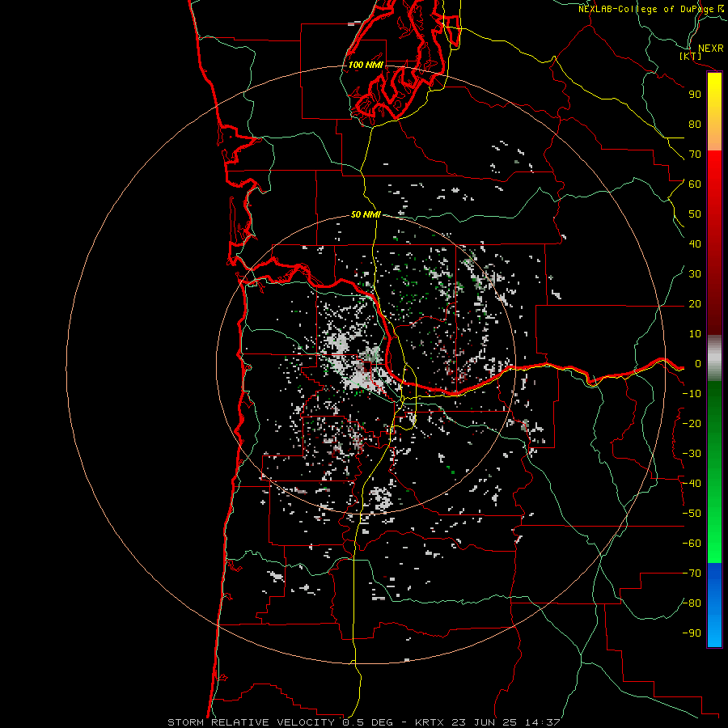Image resolution: width=728 pixels, height=728 pixels.
Task: Click the "50 NMI" range ring label
Action: click(366, 214)
